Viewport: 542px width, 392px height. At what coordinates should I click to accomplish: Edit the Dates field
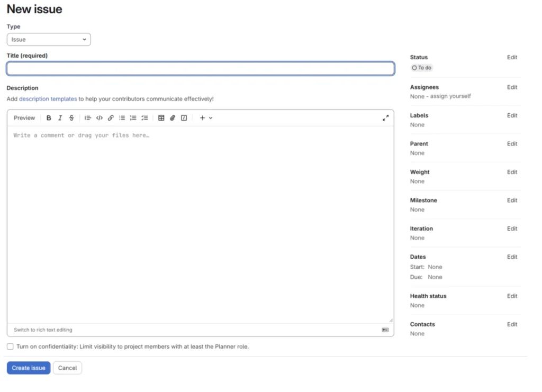pyautogui.click(x=512, y=257)
